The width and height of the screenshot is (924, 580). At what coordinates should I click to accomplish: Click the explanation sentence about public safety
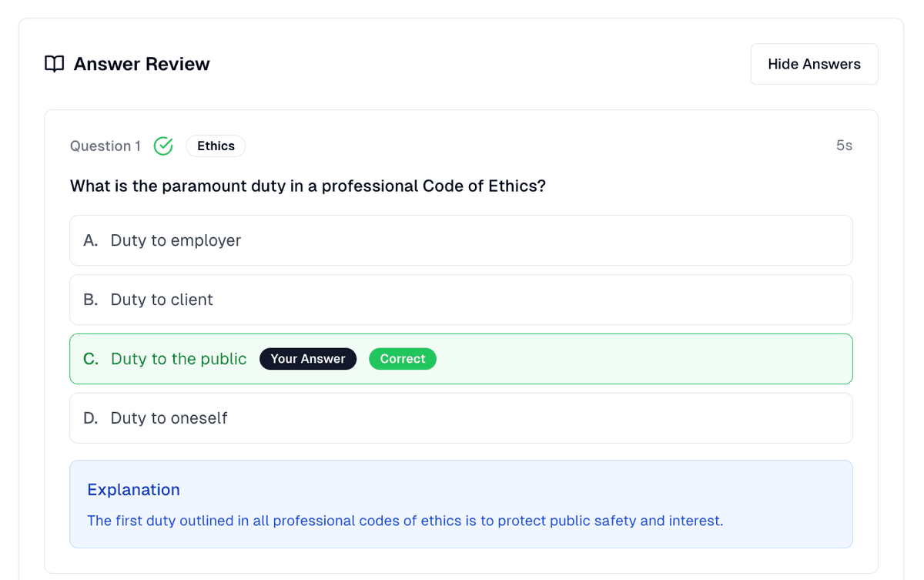pos(405,521)
